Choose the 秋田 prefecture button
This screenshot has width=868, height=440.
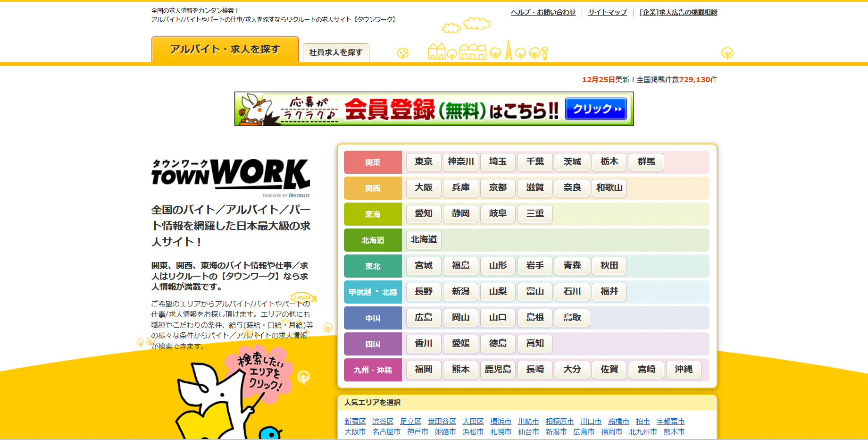tap(609, 266)
